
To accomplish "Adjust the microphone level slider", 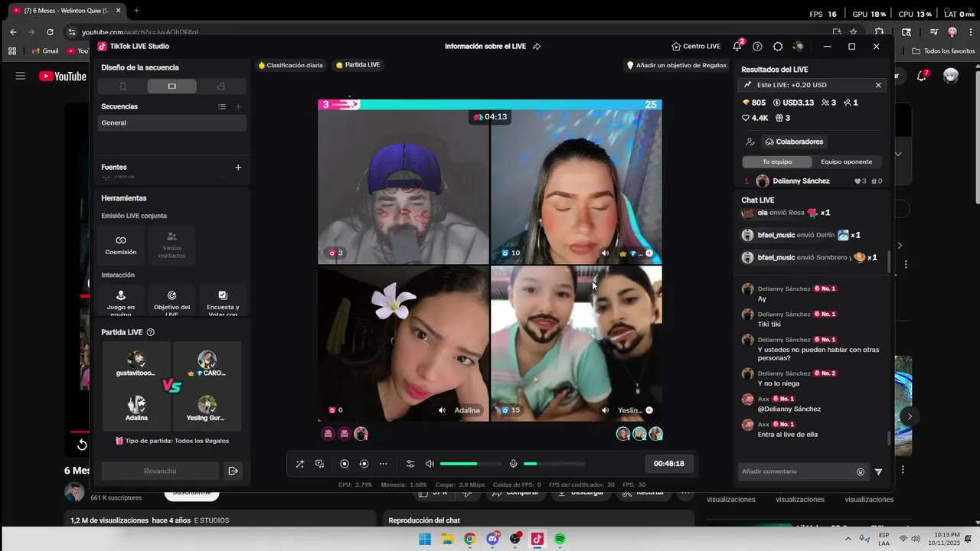I will click(554, 464).
